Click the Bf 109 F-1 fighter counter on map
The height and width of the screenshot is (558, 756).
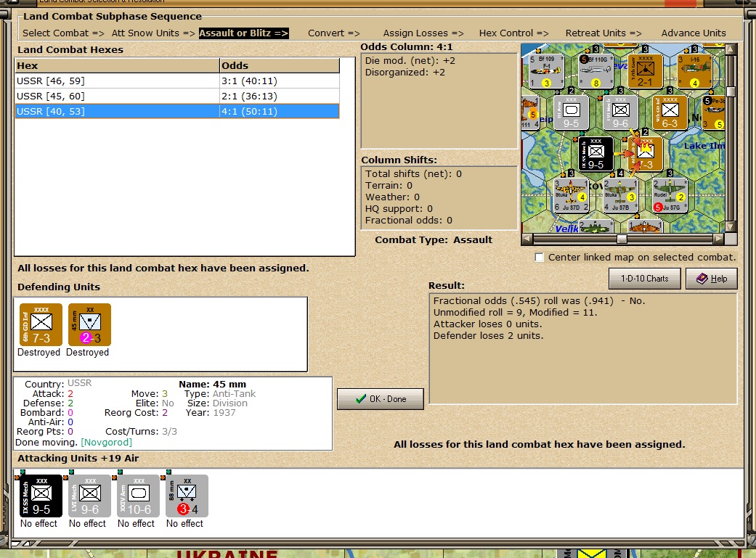tap(546, 71)
